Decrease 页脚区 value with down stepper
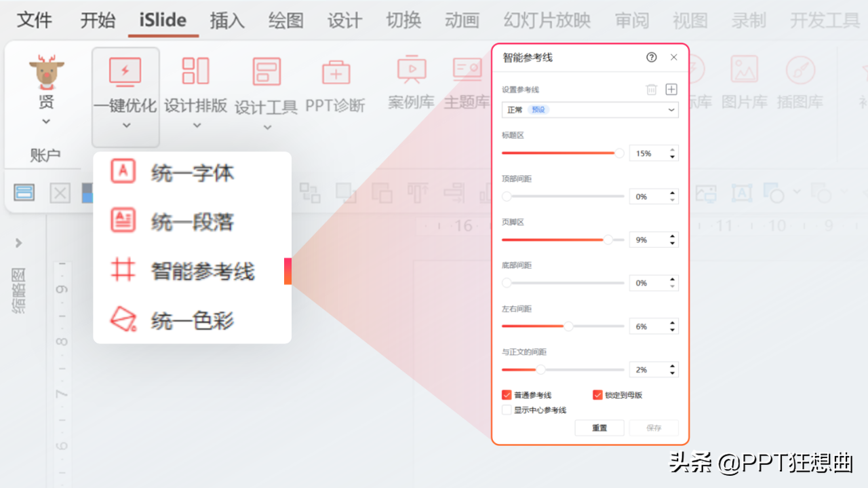 672,244
